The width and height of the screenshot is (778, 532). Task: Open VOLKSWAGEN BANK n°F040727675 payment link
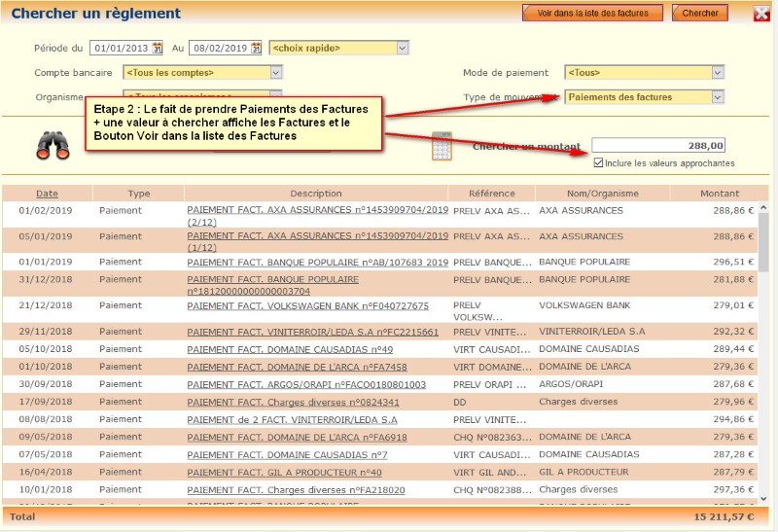coord(307,305)
